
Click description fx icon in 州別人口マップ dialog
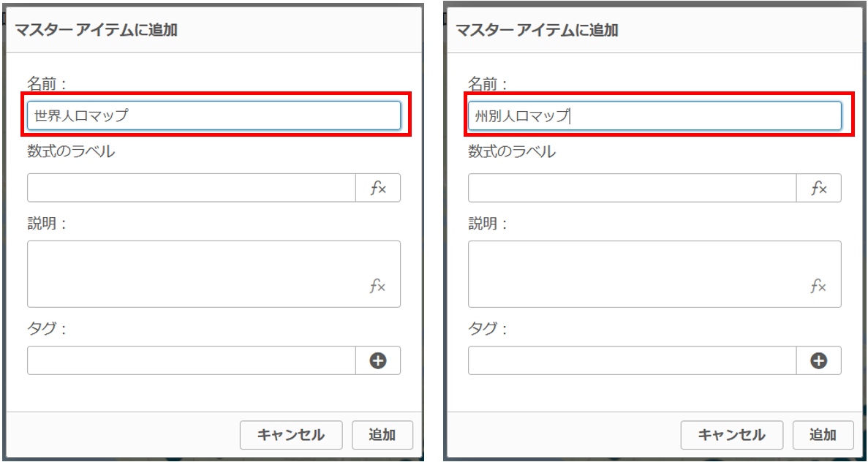(818, 287)
